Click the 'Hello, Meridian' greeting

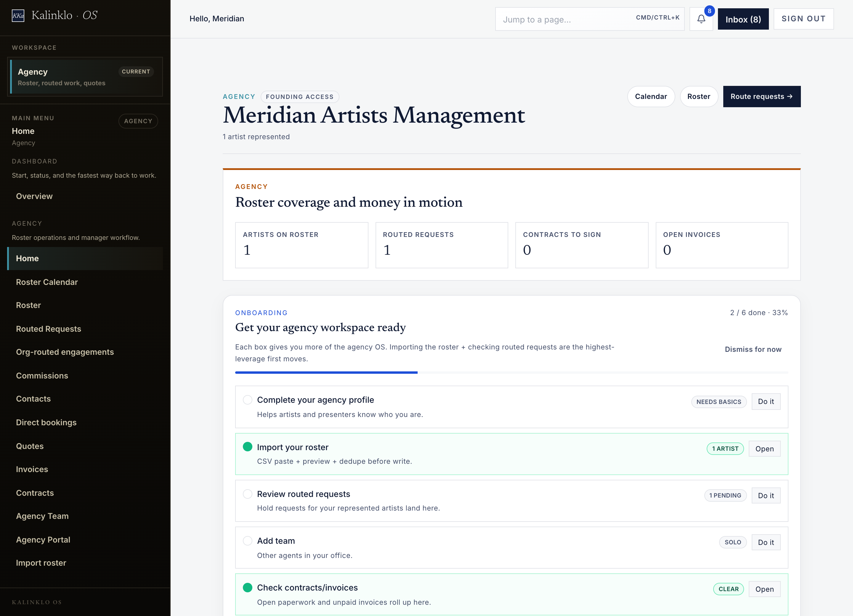click(x=217, y=19)
